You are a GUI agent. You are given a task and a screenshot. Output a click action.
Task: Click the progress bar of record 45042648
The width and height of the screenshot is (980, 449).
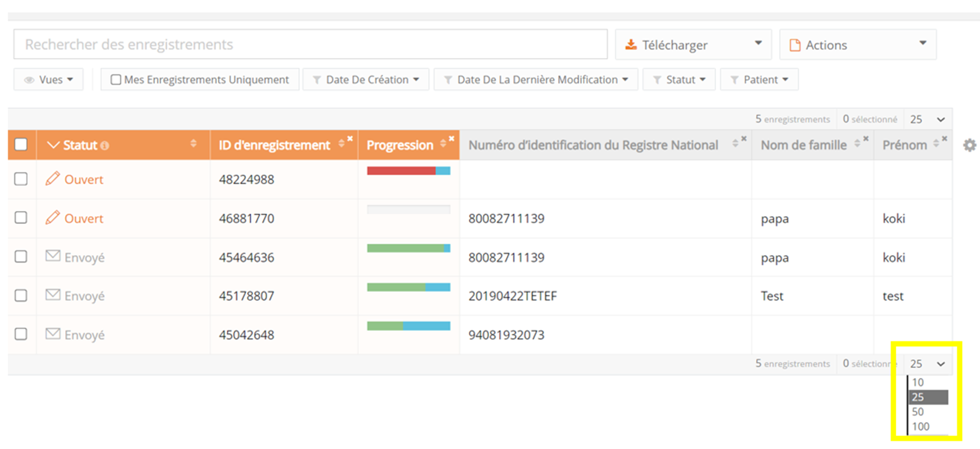point(408,326)
